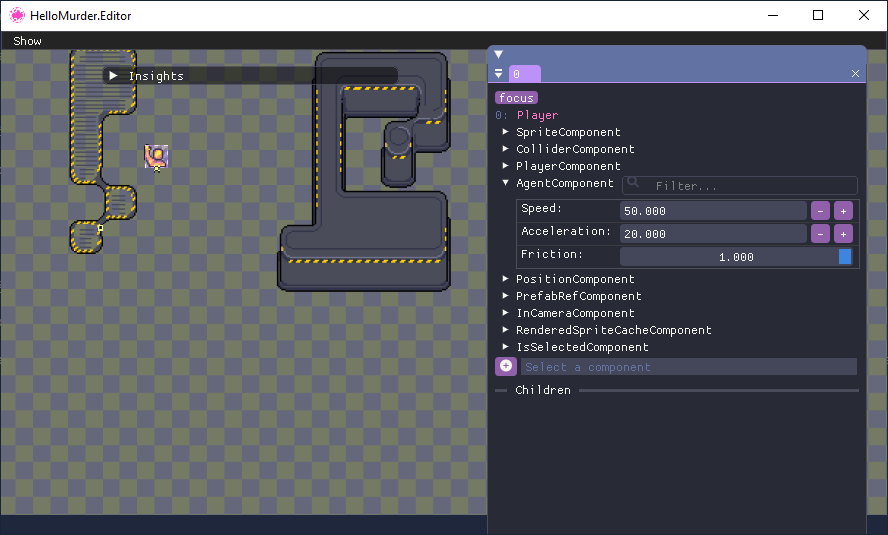Decrease Acceleration with the minus button
This screenshot has height=535, width=888.
820,234
